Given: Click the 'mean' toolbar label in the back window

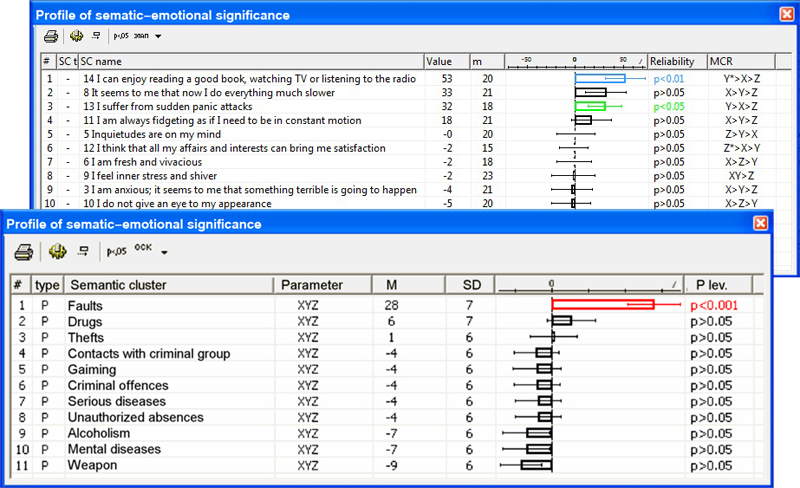Looking at the screenshot, I should (x=141, y=36).
